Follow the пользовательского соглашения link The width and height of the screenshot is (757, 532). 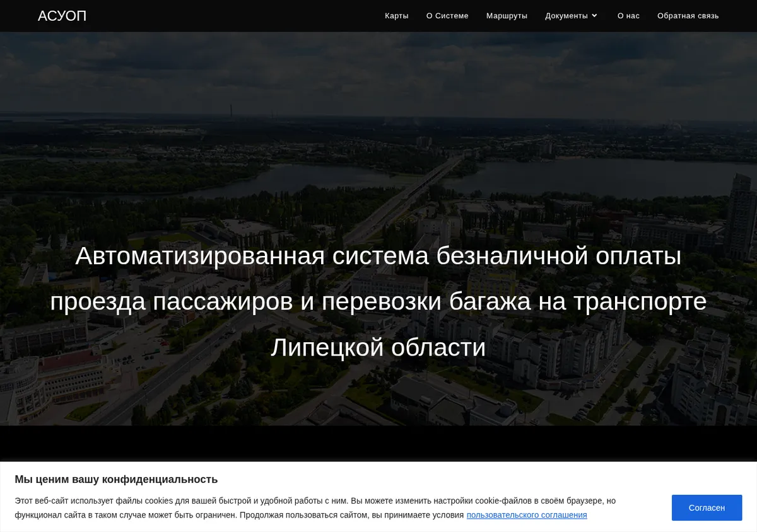click(x=527, y=515)
